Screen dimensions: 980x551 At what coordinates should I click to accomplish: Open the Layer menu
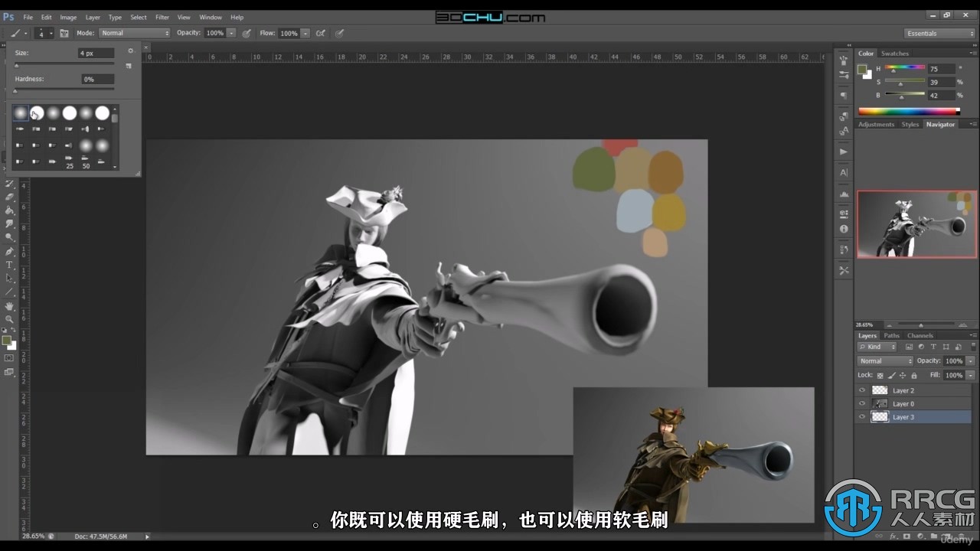pyautogui.click(x=93, y=17)
